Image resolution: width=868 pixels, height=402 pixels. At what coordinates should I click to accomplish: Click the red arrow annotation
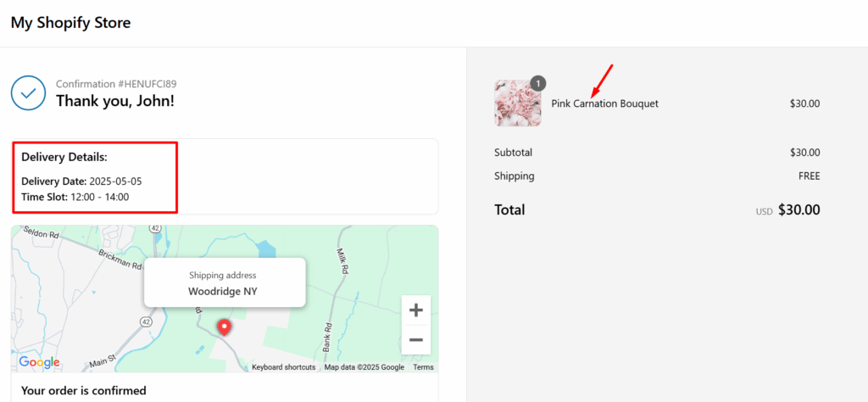(601, 81)
